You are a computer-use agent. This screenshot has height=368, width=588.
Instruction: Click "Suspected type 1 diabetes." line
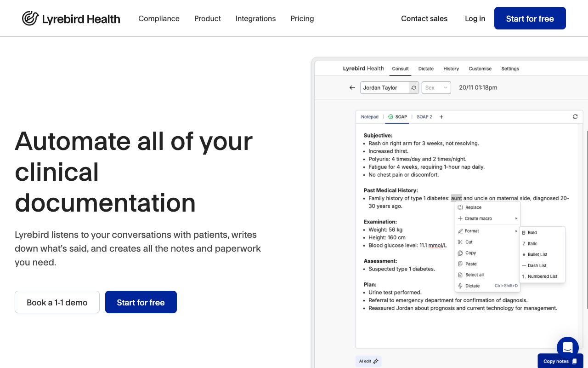coord(401,269)
